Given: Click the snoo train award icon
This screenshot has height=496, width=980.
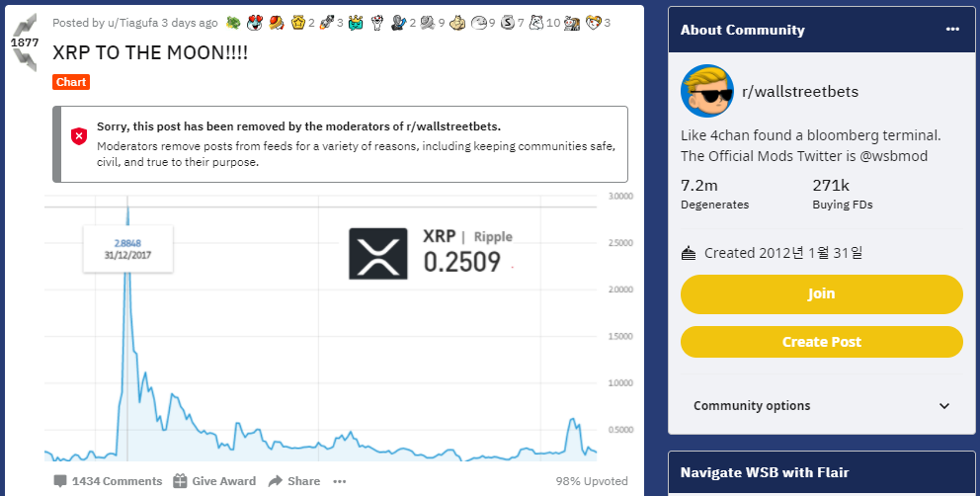Looking at the screenshot, I should (x=572, y=23).
